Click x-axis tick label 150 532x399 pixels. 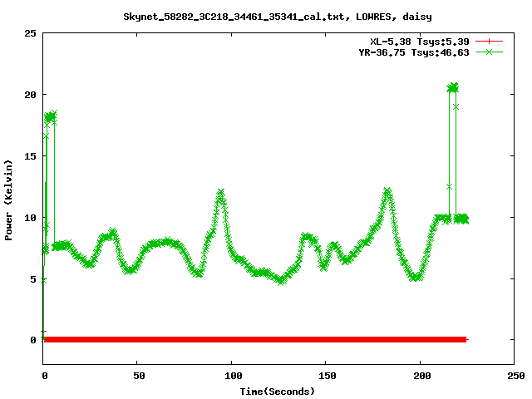[327, 376]
